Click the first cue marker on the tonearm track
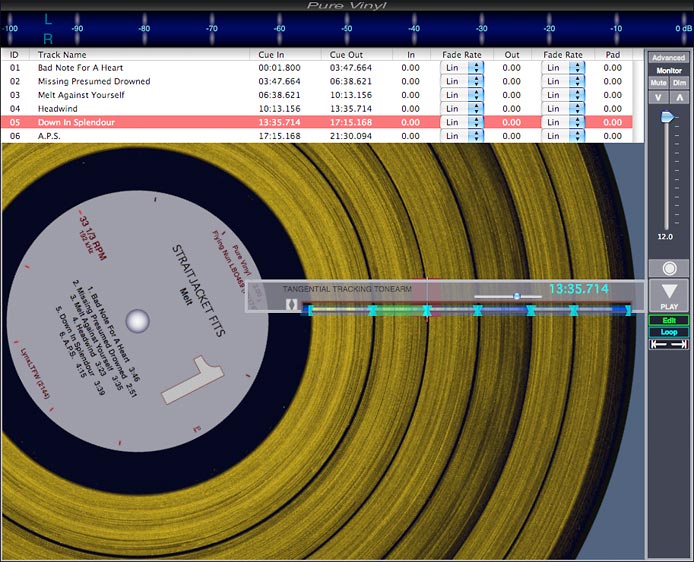This screenshot has width=694, height=562. click(310, 310)
